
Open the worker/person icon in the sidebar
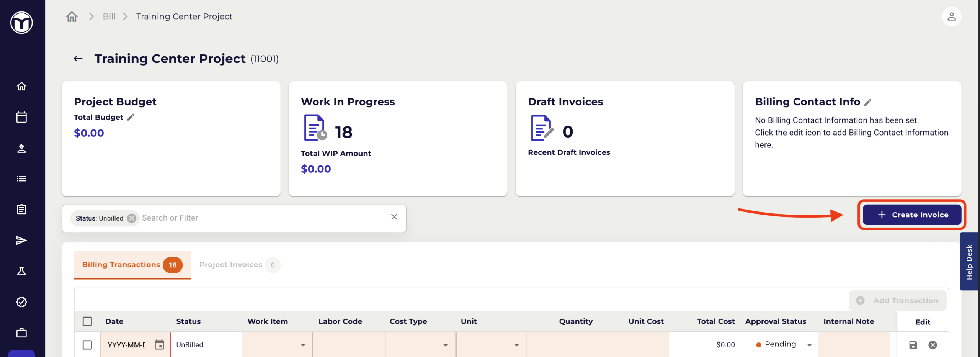tap(21, 148)
